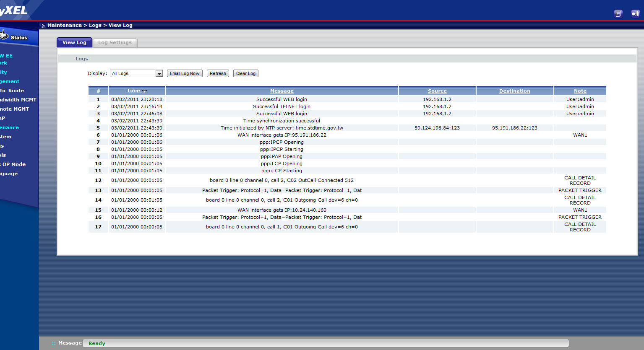Select the OutCall Connected 512 message
644x350 pixels.
pyautogui.click(x=282, y=180)
